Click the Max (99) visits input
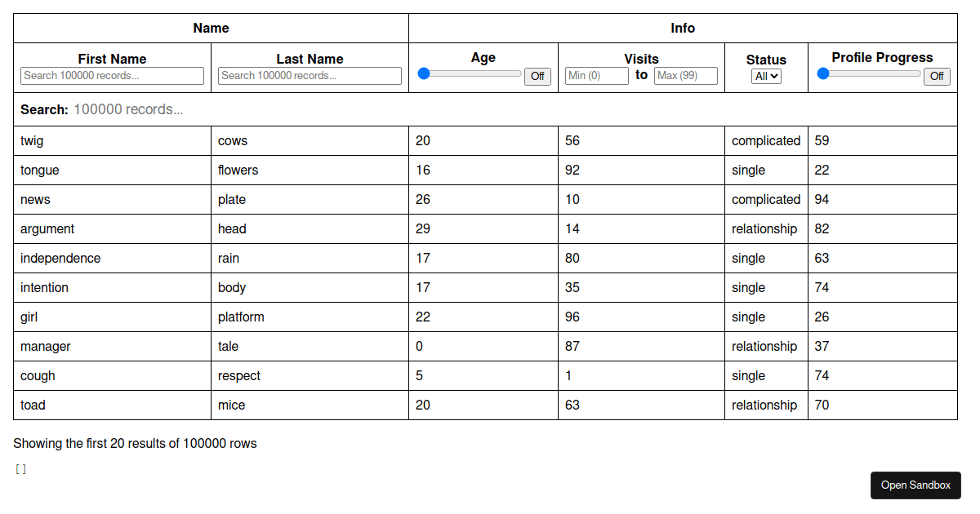 click(x=686, y=75)
